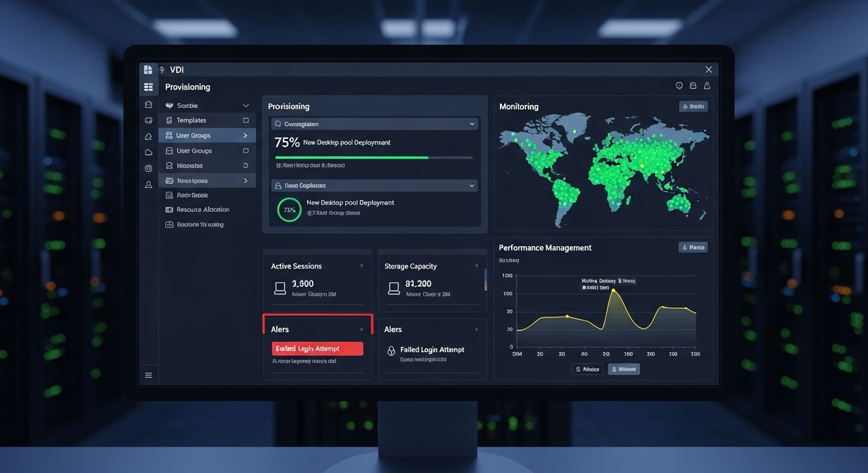Open the user profile icon in the left rail
Viewport: 868px width, 473px height.
[x=149, y=184]
